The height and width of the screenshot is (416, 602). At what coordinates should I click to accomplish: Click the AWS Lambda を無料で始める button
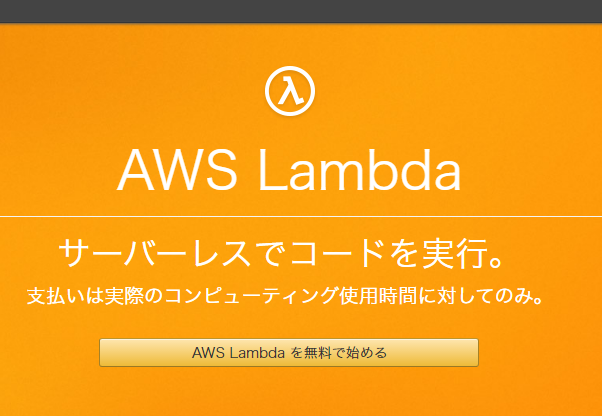289,352
